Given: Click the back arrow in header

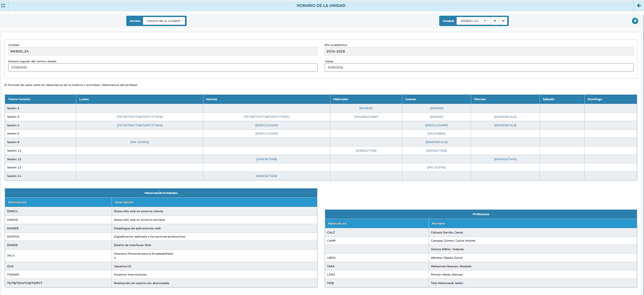Looking at the screenshot, I should (639, 5).
